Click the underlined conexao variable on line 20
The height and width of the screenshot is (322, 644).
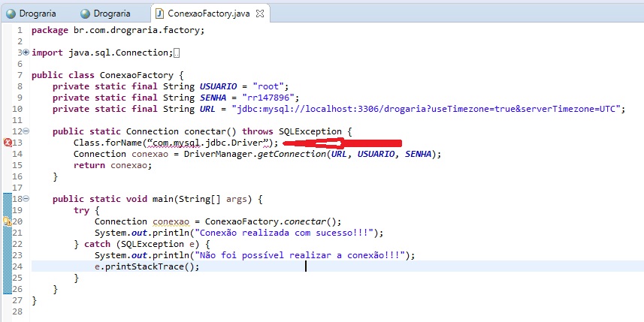(x=171, y=222)
